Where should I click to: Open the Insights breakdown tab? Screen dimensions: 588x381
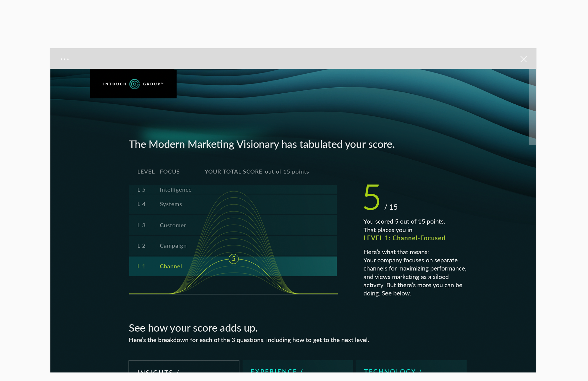click(184, 366)
